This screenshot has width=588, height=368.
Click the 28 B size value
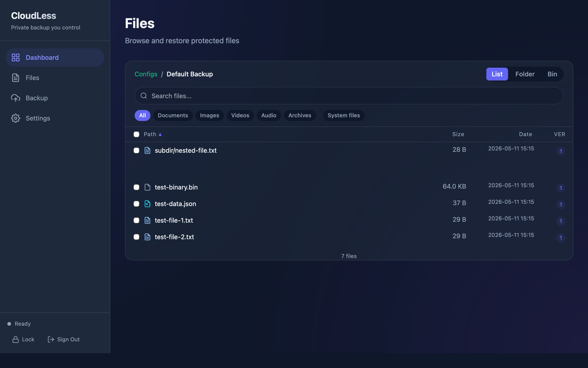(x=459, y=149)
